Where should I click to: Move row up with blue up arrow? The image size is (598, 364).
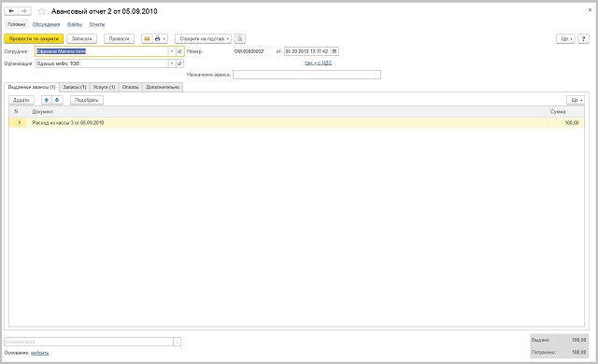tap(47, 100)
